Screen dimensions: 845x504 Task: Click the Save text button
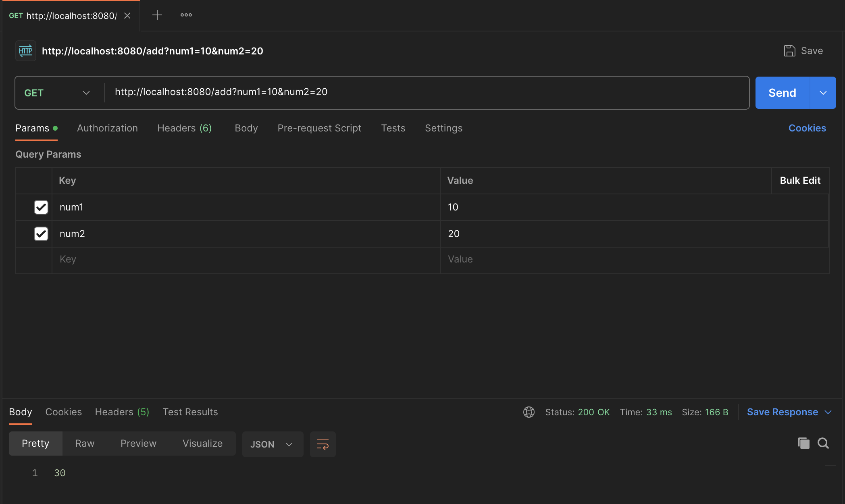[812, 51]
